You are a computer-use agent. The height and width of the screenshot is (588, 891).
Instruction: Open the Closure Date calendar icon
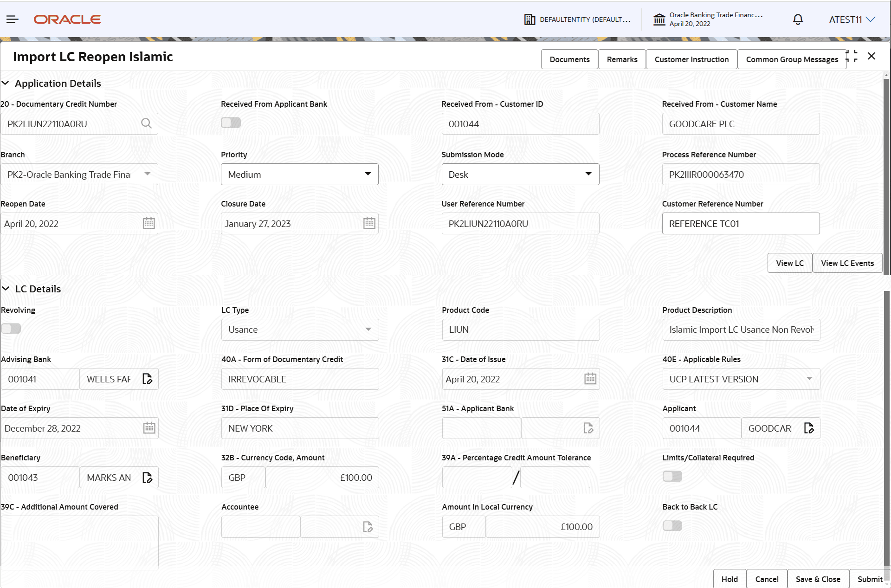click(x=369, y=223)
